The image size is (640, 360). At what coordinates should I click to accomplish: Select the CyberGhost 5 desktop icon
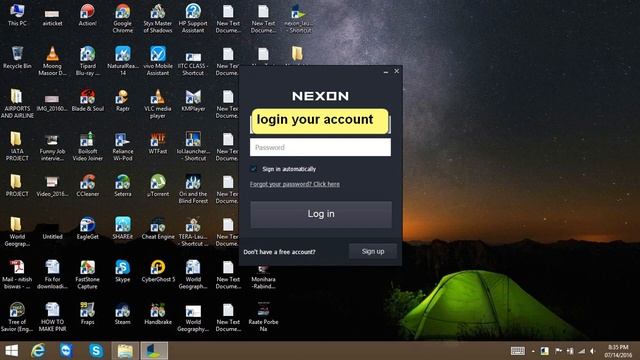pyautogui.click(x=158, y=271)
